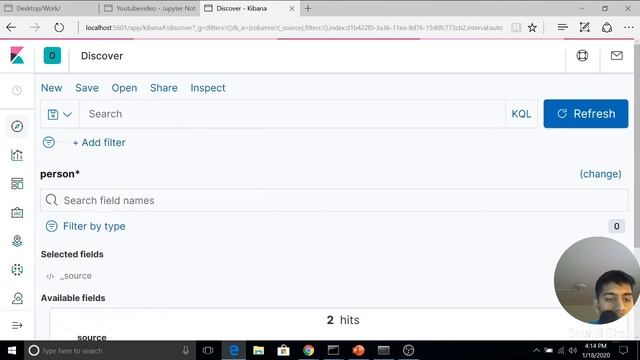
Task: Open Windows Start menu
Action: pos(12,350)
